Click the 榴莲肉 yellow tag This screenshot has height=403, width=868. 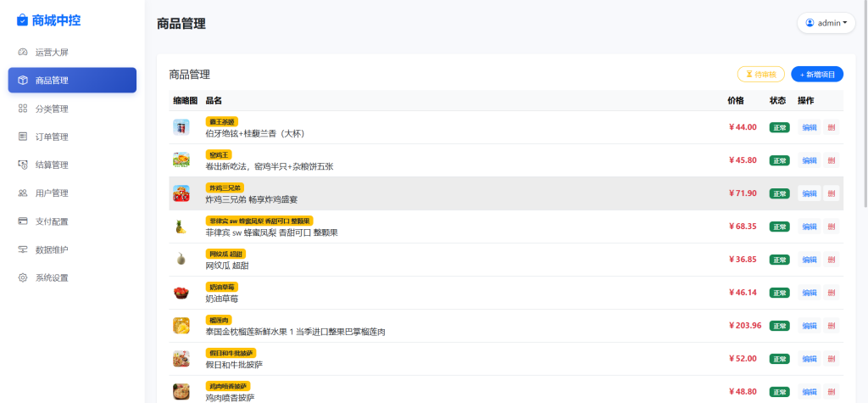coord(219,320)
